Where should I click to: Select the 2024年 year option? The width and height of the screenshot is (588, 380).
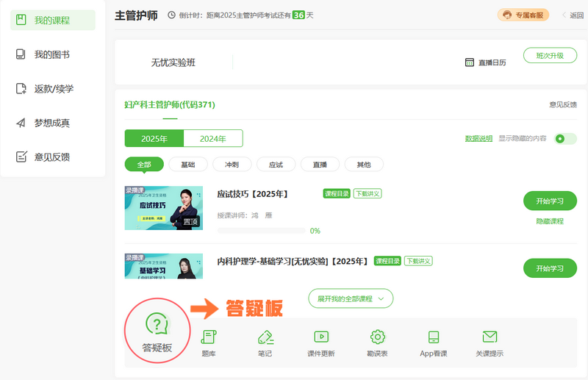click(212, 138)
